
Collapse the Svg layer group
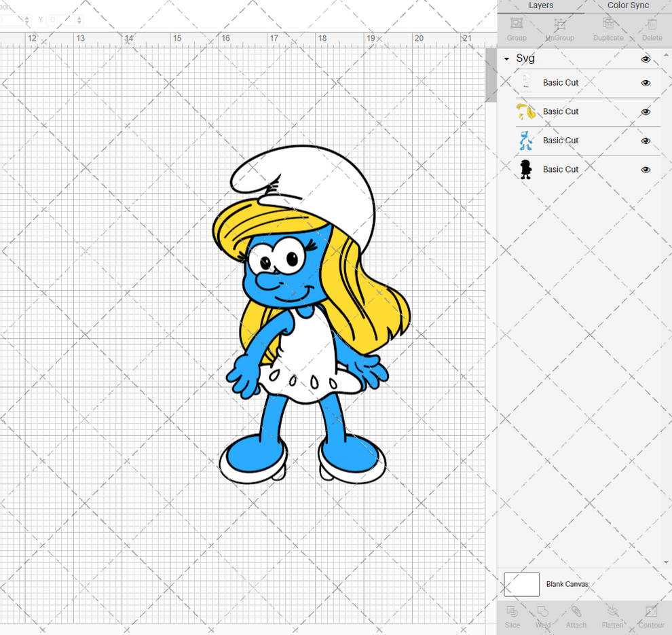pos(505,58)
